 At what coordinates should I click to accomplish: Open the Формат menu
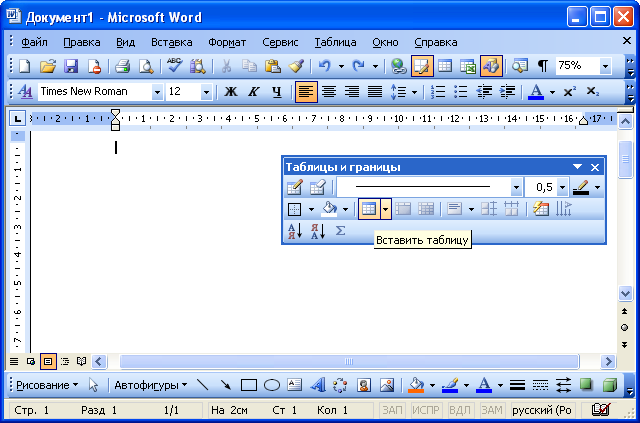tap(227, 42)
